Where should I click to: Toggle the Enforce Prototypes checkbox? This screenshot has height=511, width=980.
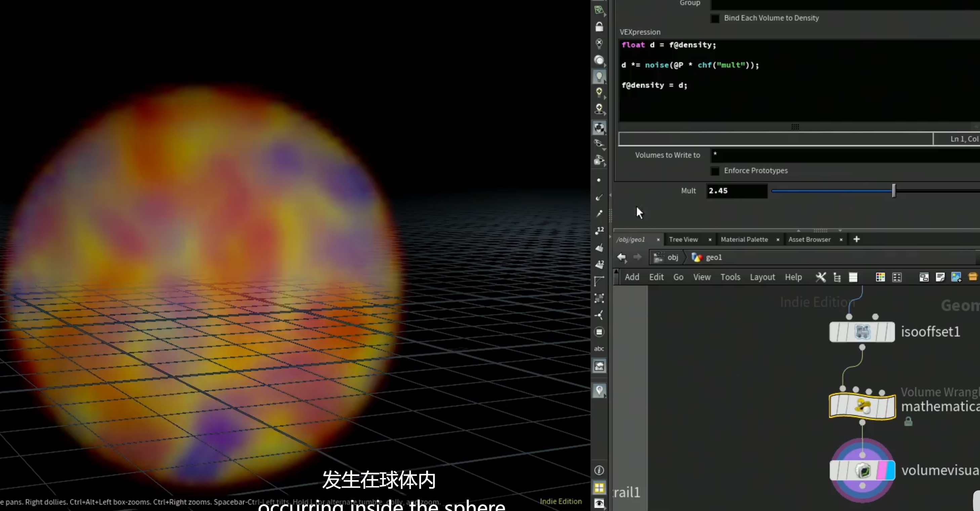pos(715,171)
